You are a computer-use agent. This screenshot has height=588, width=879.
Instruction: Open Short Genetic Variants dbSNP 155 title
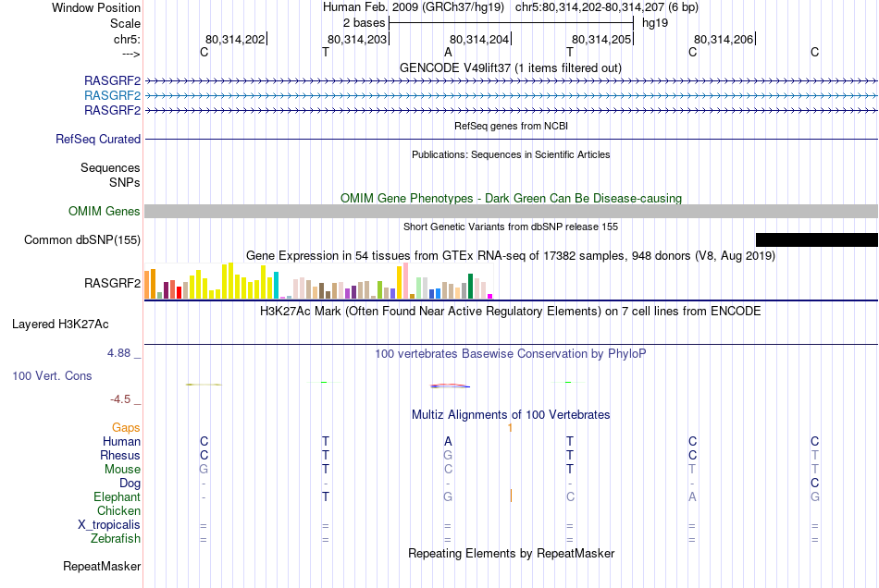click(511, 227)
